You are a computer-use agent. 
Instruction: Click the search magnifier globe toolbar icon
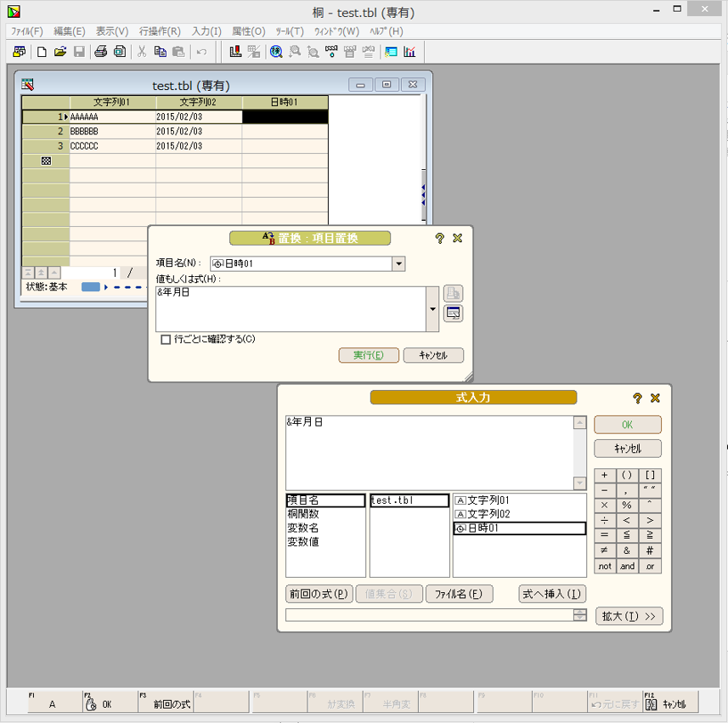pos(276,52)
